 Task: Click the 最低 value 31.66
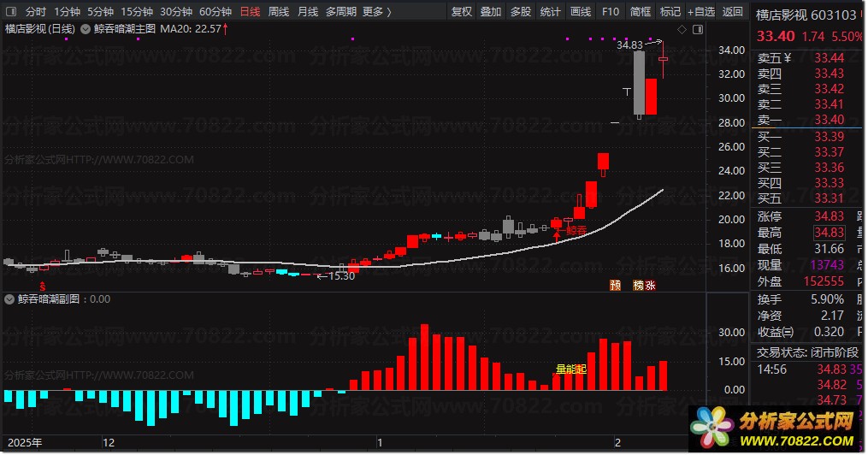tap(829, 249)
